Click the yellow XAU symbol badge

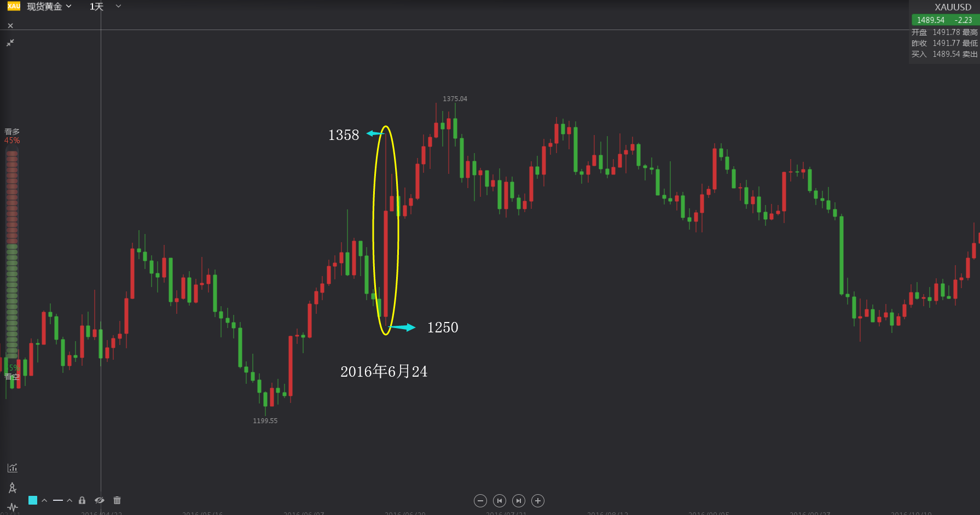click(14, 6)
